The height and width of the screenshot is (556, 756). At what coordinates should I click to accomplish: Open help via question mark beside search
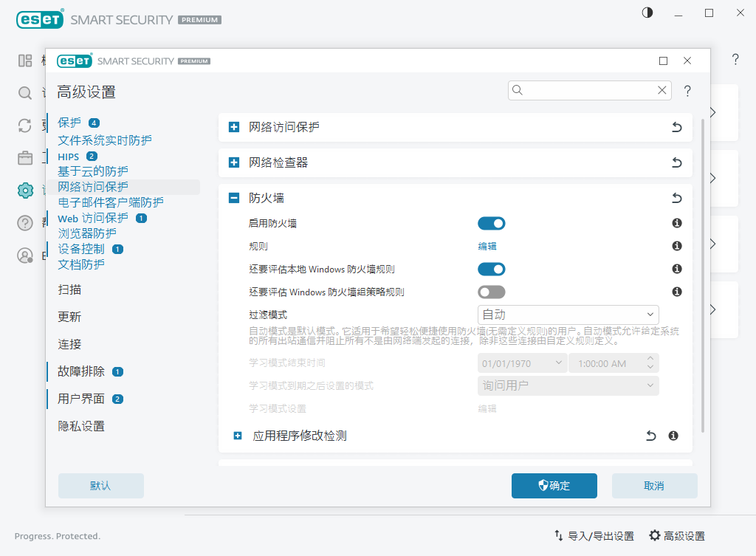687,91
